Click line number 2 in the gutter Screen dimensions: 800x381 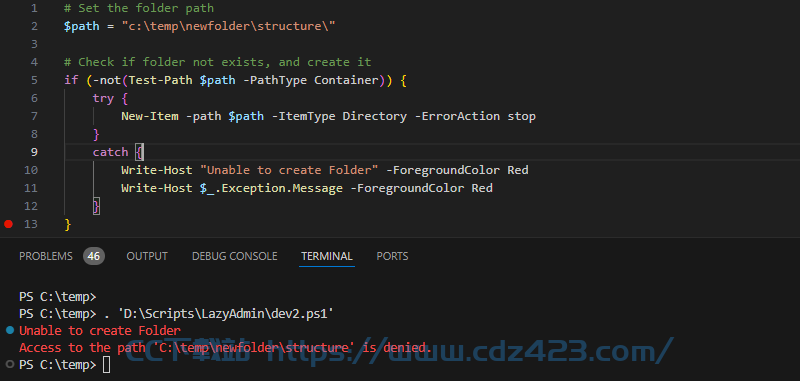[x=34, y=26]
